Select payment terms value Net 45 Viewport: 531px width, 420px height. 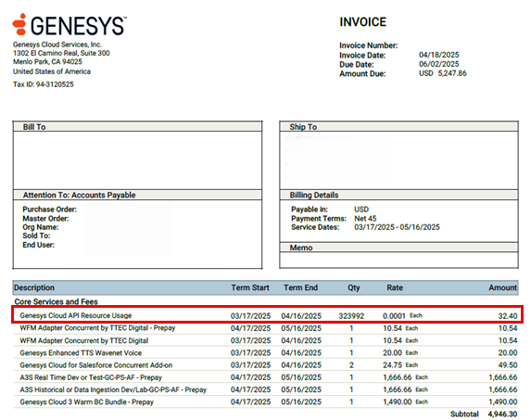click(x=365, y=219)
